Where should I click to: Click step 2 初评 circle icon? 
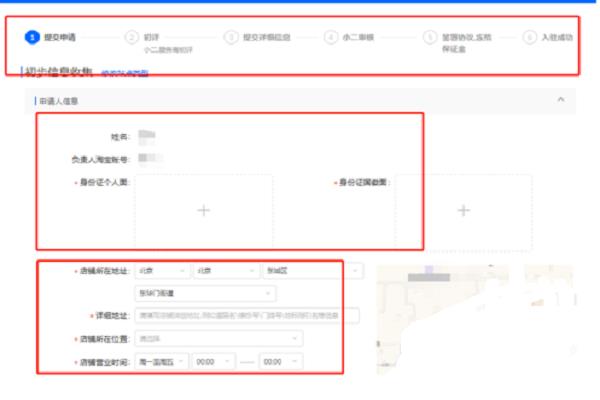click(131, 37)
